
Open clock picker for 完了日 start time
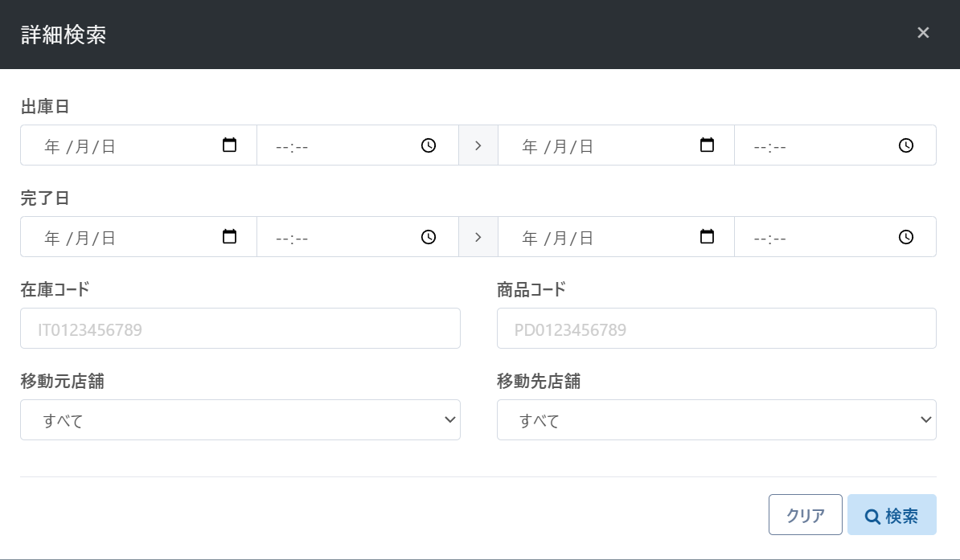(x=429, y=237)
